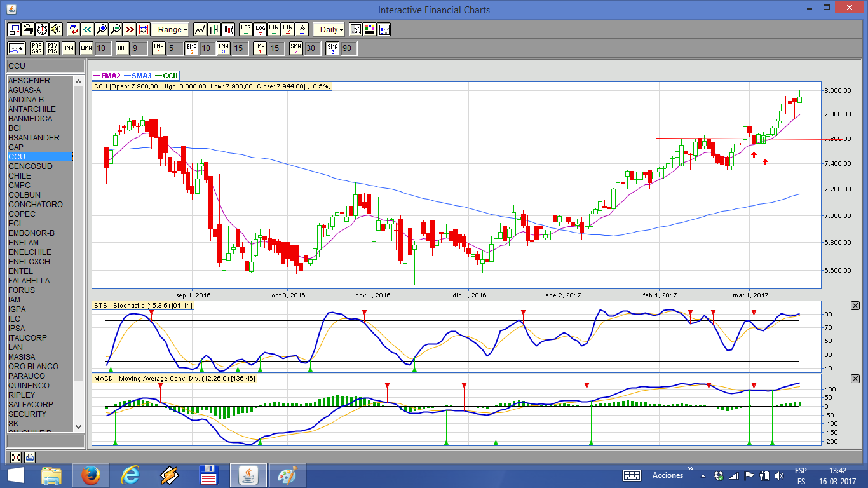Viewport: 868px width, 488px height.
Task: Select LAN in the stock list
Action: click(40, 348)
